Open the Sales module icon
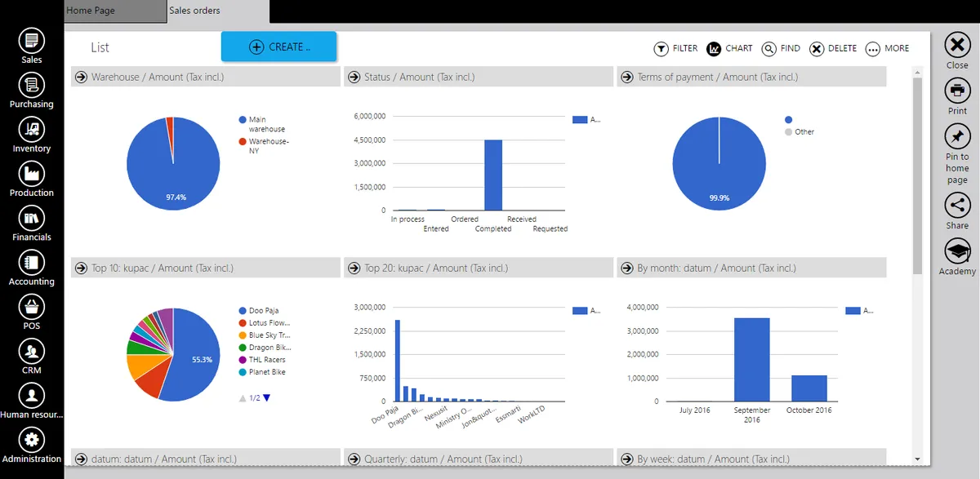This screenshot has height=479, width=980. [32, 40]
